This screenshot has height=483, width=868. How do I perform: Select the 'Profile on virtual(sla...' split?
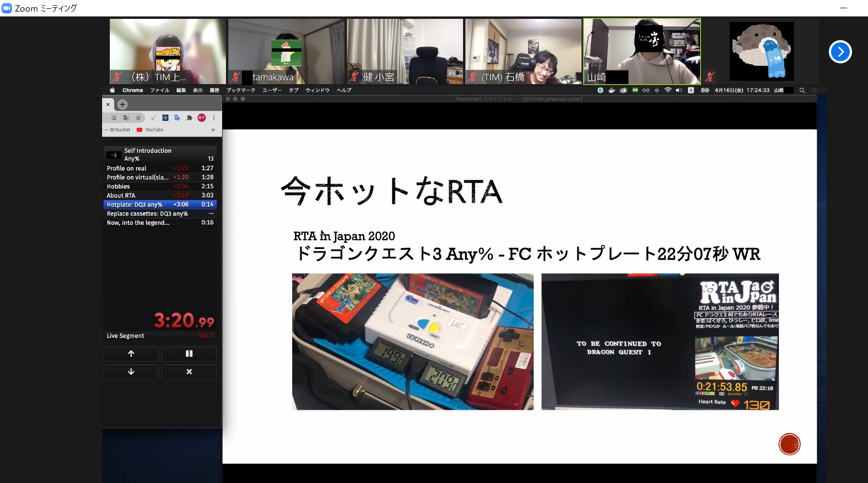click(160, 177)
